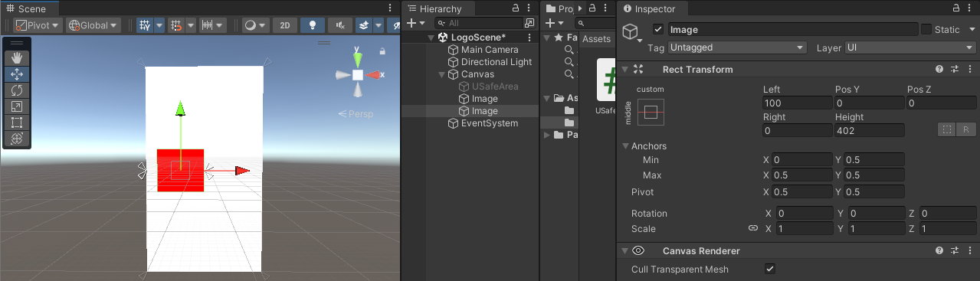980x281 pixels.
Task: Click the Hierarchy search field
Action: (x=480, y=24)
